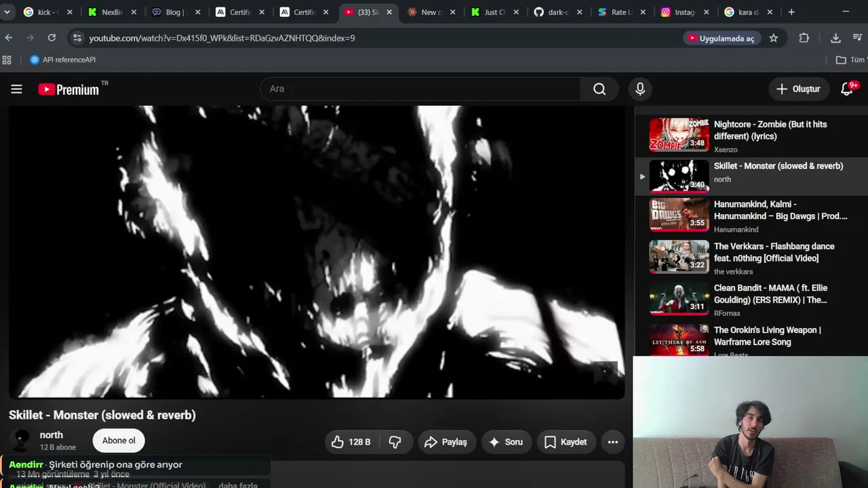Image resolution: width=868 pixels, height=488 pixels.
Task: Close the kick Google tab
Action: 69,12
